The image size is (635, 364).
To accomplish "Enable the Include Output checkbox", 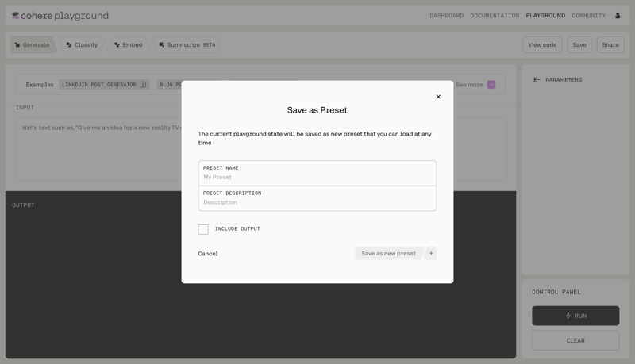I will coord(203,229).
